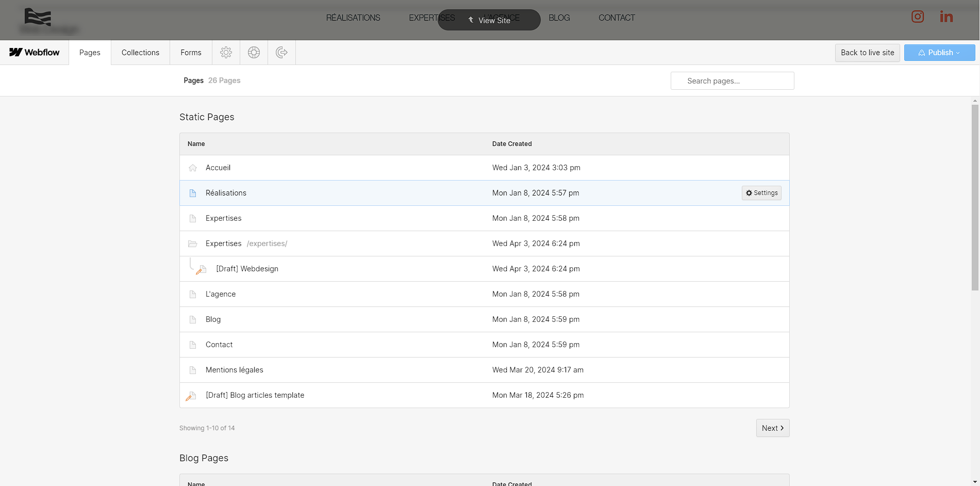Go to Next page of static pages
This screenshot has height=486, width=980.
click(x=773, y=428)
